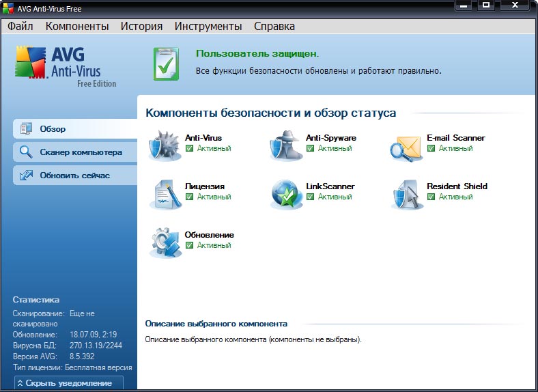Select the Anti-Spyware spy icon
538x392 pixels.
285,145
